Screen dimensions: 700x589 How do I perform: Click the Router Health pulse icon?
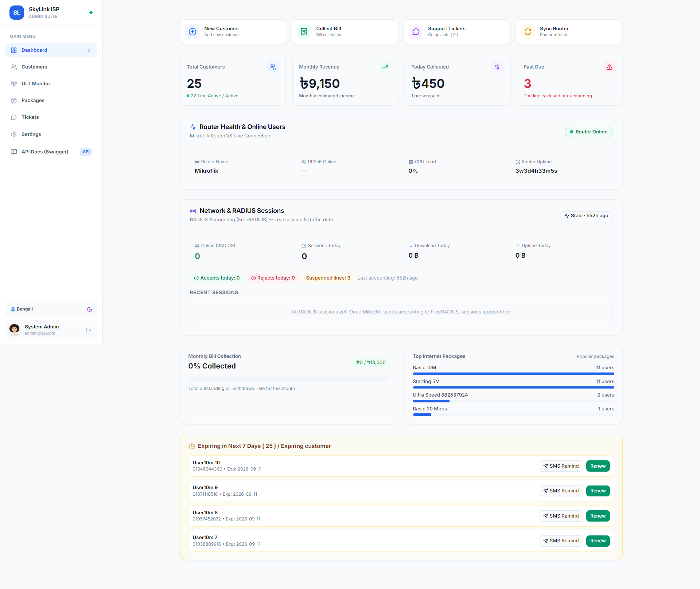[x=193, y=127]
